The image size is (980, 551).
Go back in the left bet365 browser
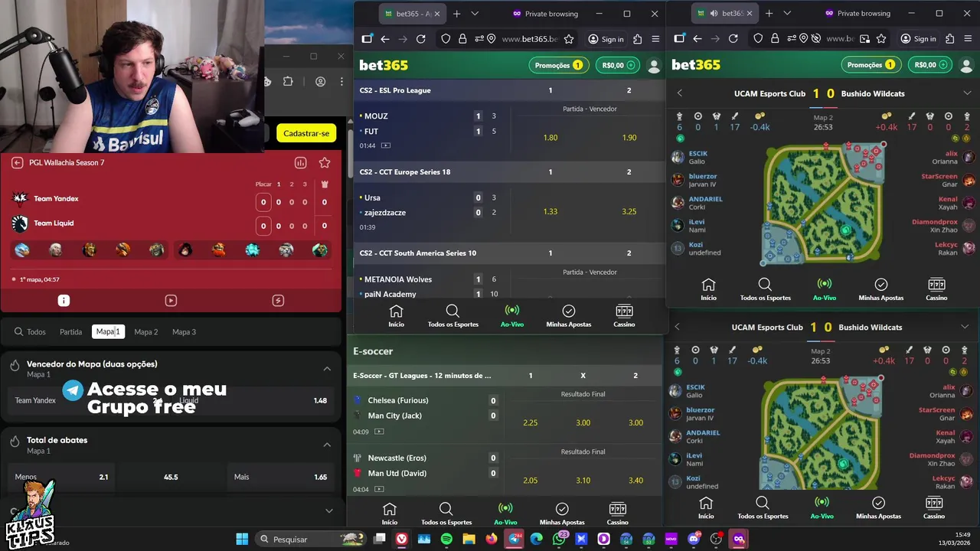click(x=385, y=39)
